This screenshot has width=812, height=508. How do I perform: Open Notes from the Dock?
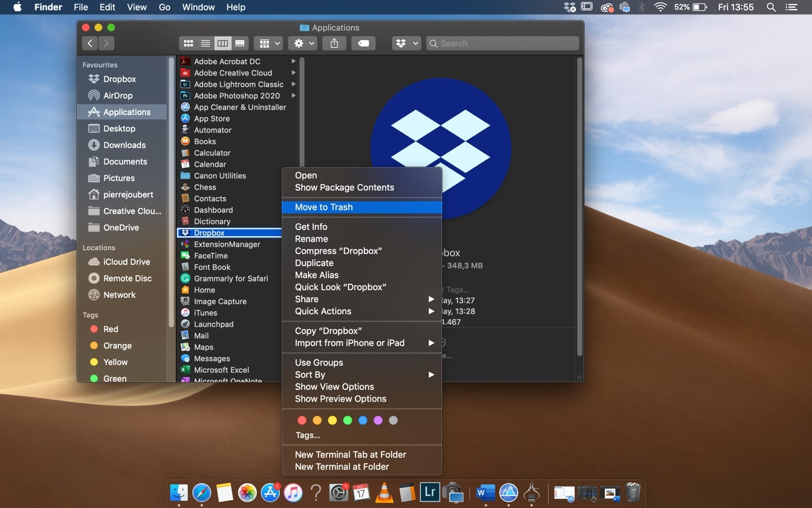tap(225, 492)
